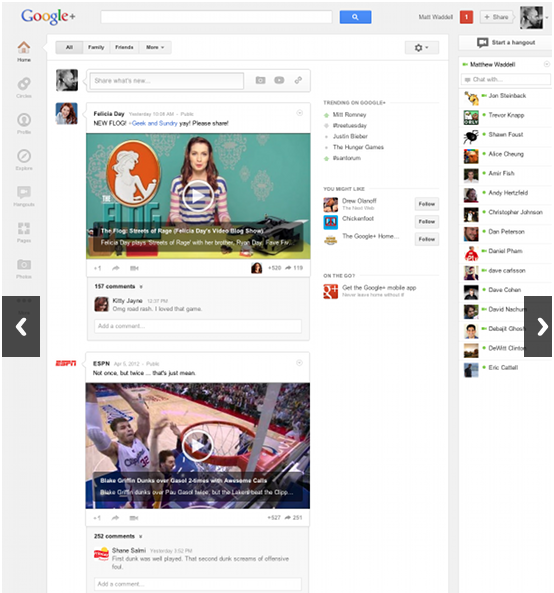This screenshot has height=593, width=554.
Task: Chat with Dan Peterson
Action: [x=506, y=233]
